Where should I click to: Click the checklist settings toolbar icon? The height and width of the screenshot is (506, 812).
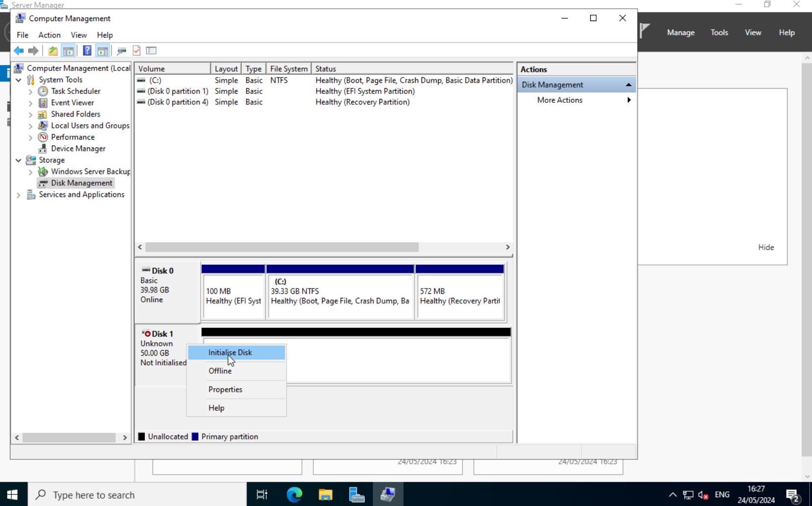[151, 50]
